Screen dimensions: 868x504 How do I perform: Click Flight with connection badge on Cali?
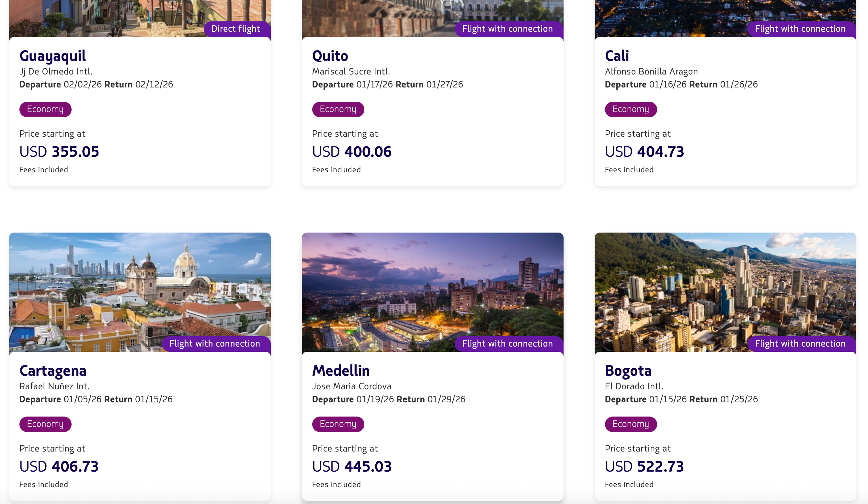tap(799, 29)
